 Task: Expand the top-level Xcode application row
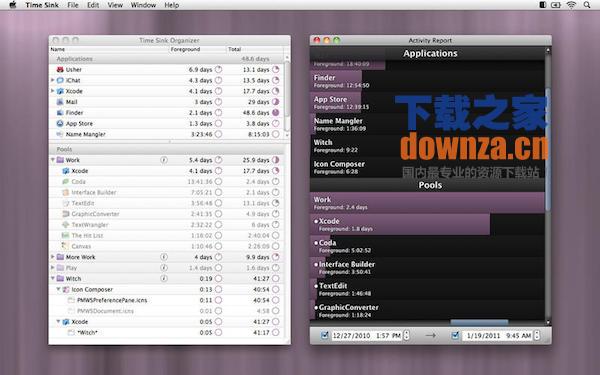(52, 91)
